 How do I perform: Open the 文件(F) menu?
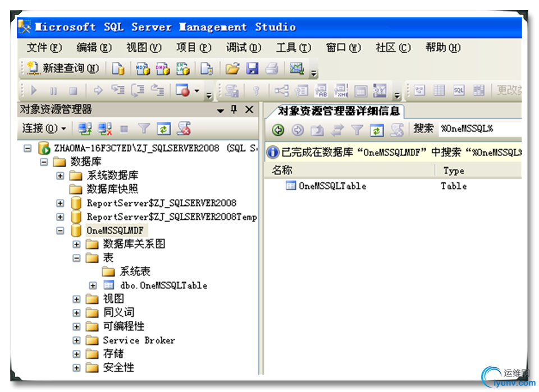(44, 47)
